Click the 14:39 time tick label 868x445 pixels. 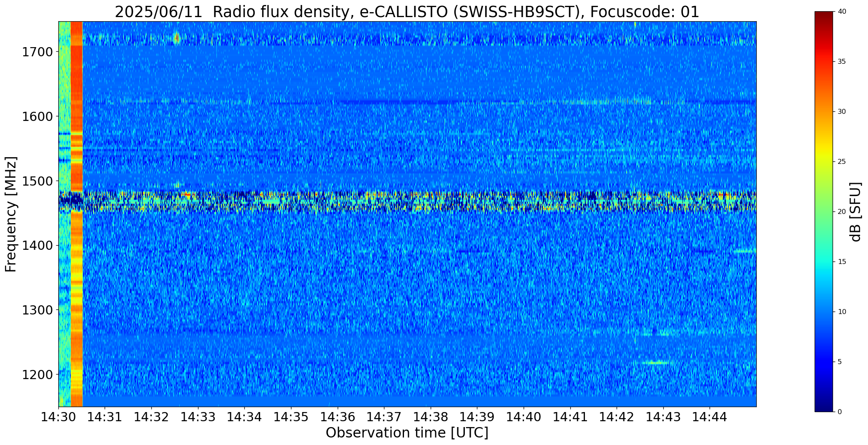point(477,417)
